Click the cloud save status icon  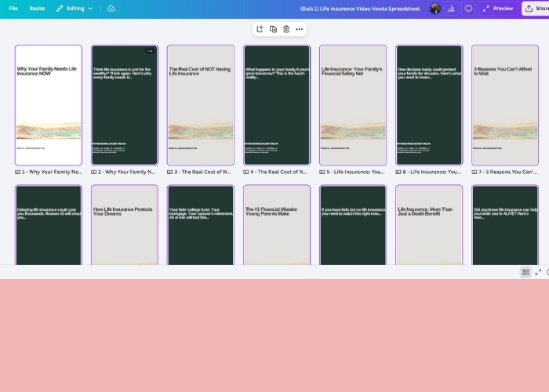tap(111, 9)
